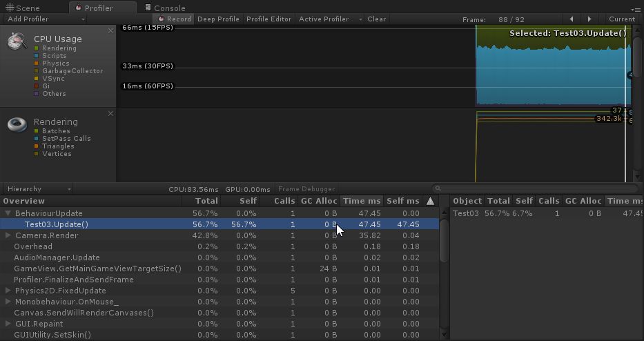Screen dimensions: 644x341
Task: Toggle the Others category color box
Action: 36,94
